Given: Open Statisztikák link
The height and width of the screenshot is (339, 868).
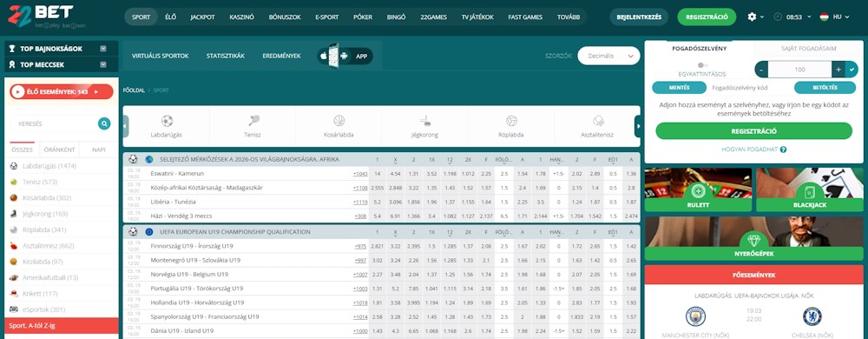Looking at the screenshot, I should (x=226, y=56).
